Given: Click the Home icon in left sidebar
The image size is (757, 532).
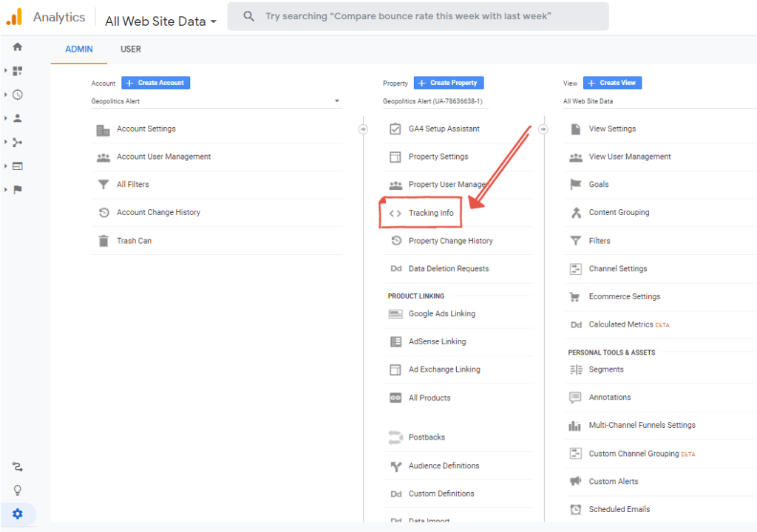Looking at the screenshot, I should [18, 47].
